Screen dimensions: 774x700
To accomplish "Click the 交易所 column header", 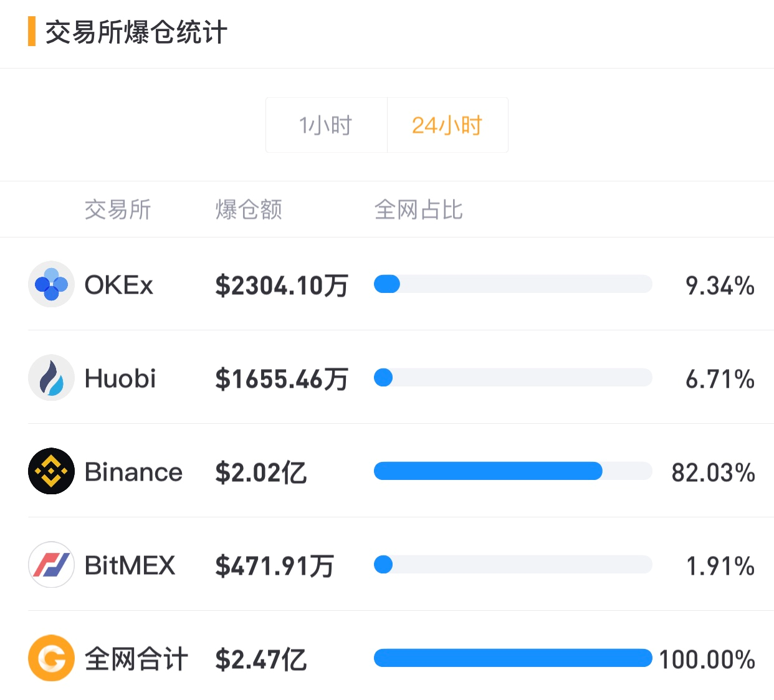I will coord(118,209).
